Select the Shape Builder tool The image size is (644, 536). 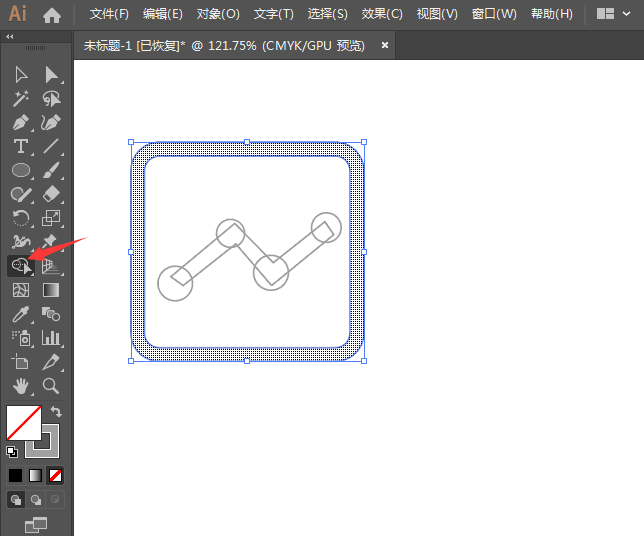pos(21,266)
